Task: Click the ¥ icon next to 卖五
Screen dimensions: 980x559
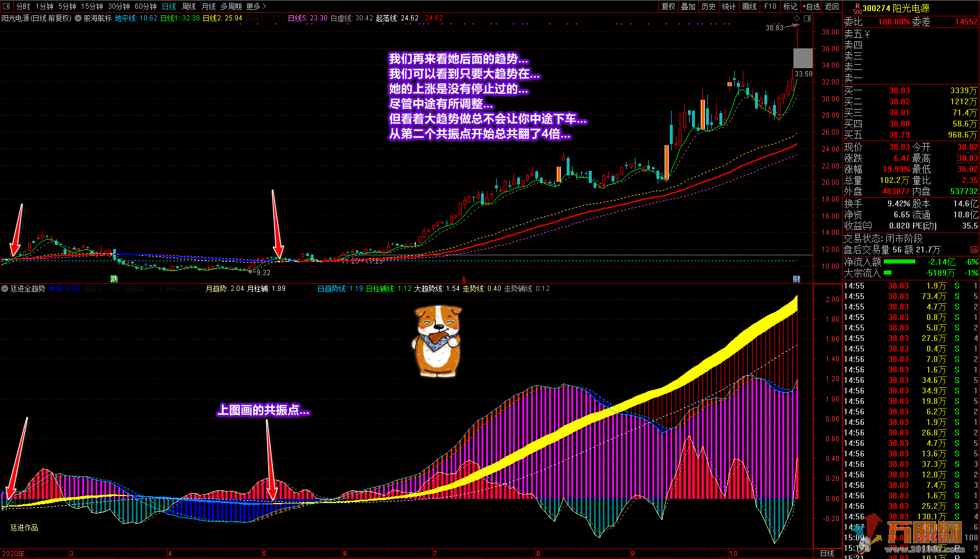Action: click(x=867, y=34)
